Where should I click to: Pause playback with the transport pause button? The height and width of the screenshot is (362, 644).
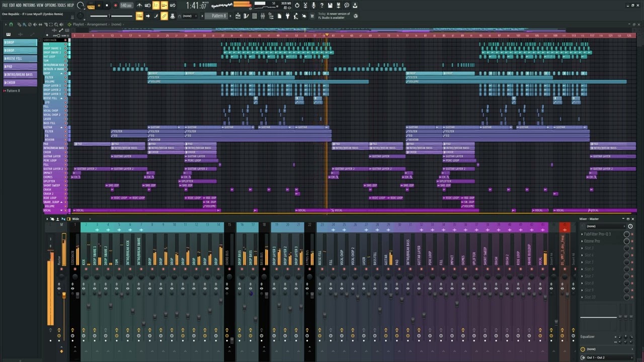99,6
